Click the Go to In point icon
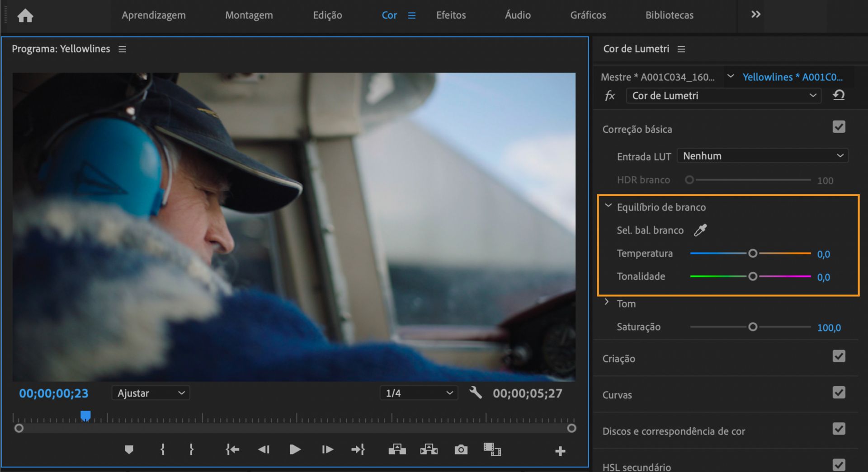 tap(232, 449)
